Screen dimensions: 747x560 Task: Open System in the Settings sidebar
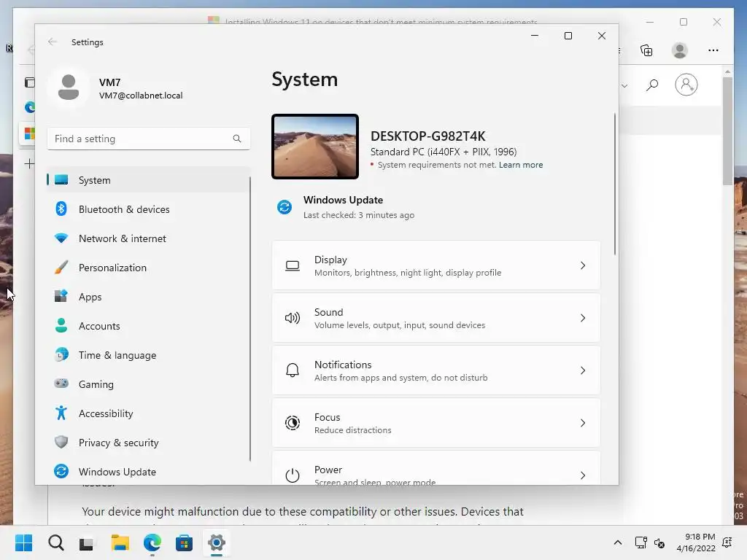tap(148, 180)
